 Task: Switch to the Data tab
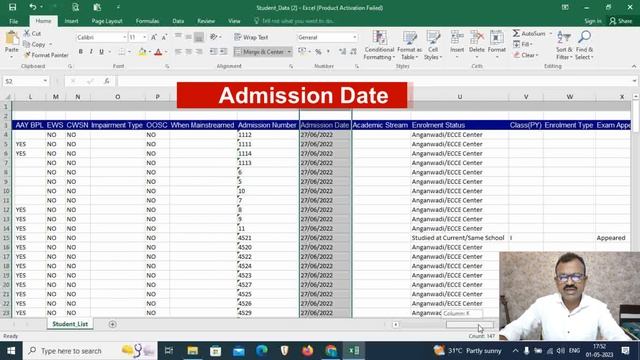tap(178, 21)
